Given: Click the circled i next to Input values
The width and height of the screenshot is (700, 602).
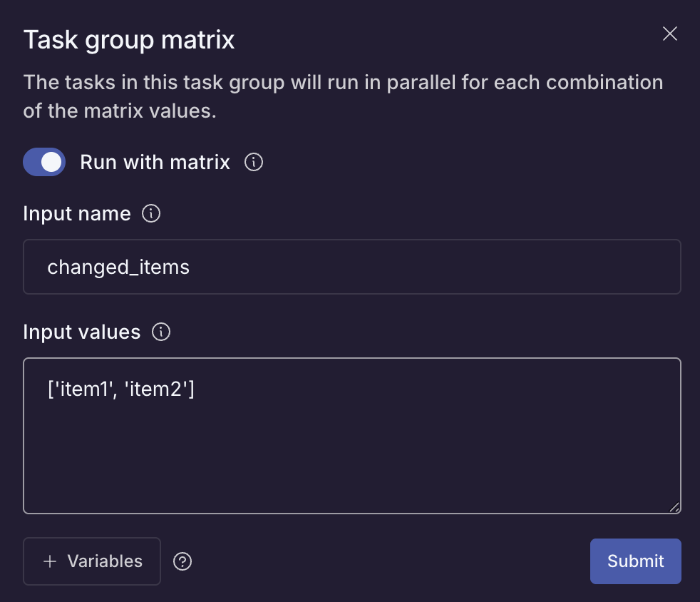Looking at the screenshot, I should click(161, 332).
